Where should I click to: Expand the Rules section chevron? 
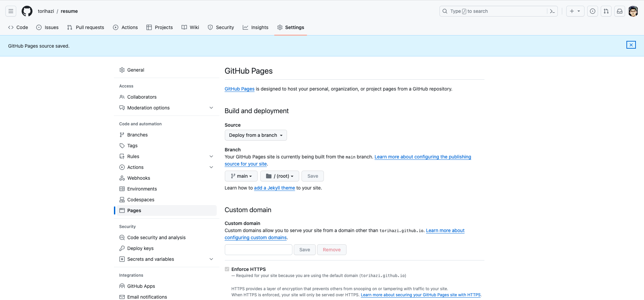(x=211, y=156)
